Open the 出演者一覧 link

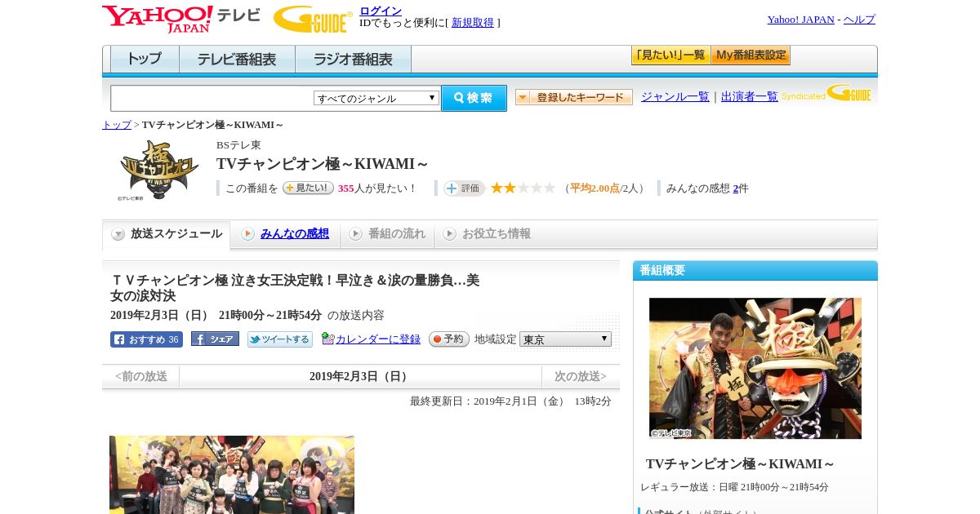click(x=750, y=96)
